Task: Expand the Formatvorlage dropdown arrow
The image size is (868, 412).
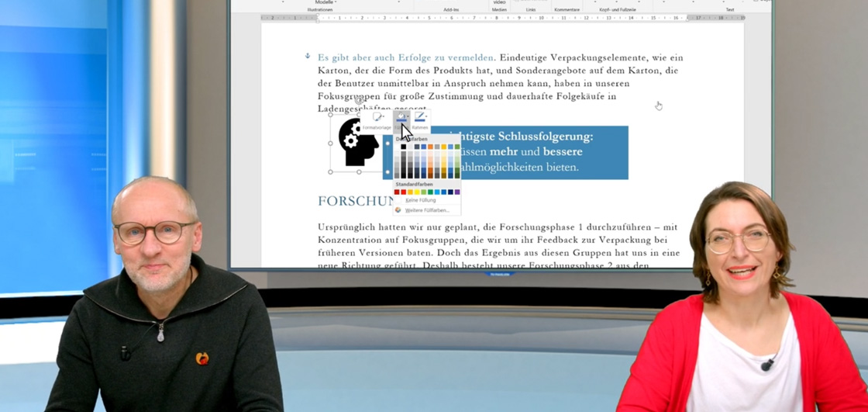Action: pyautogui.click(x=383, y=117)
